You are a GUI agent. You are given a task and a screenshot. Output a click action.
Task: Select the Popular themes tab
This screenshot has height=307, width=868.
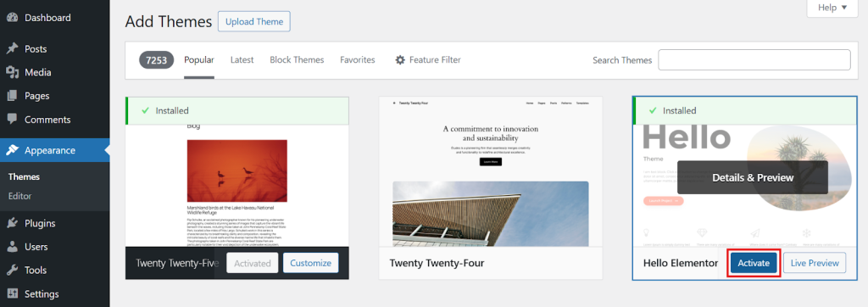point(199,60)
